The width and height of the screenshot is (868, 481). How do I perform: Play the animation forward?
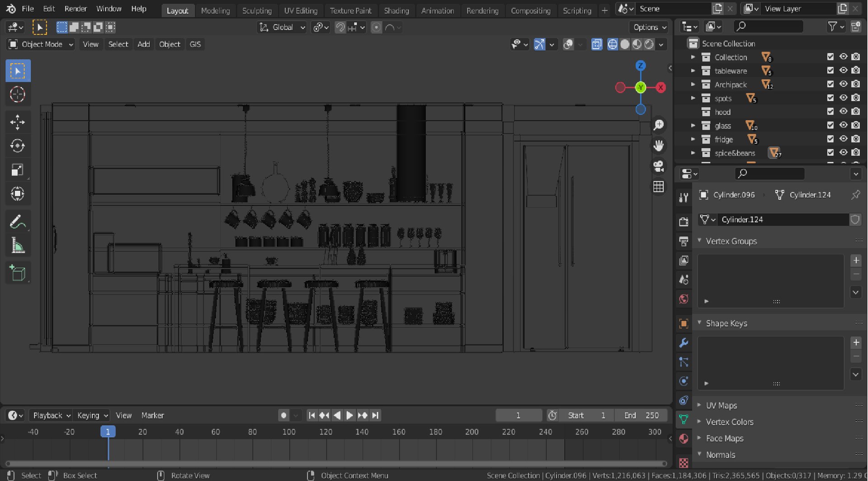tap(349, 416)
